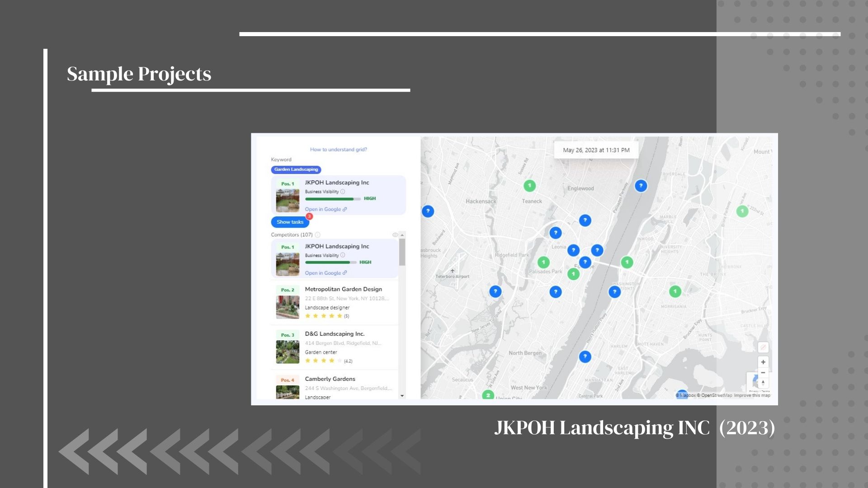Click the blue grid marker near North Bergen
868x488 pixels.
click(x=585, y=357)
